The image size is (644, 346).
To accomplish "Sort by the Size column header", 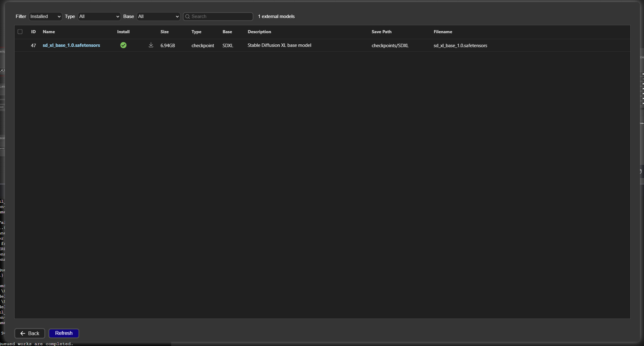I will point(165,32).
